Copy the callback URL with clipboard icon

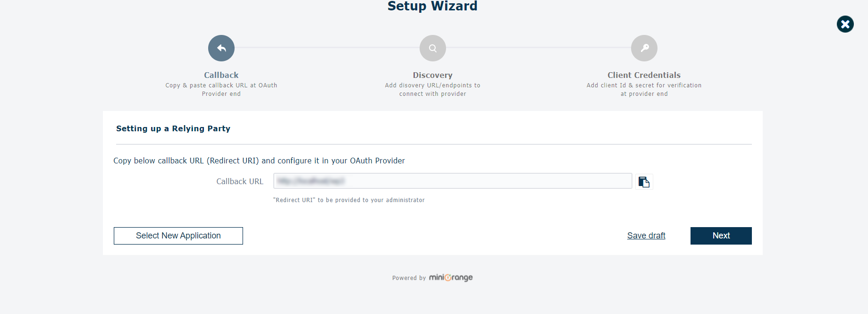coord(644,181)
